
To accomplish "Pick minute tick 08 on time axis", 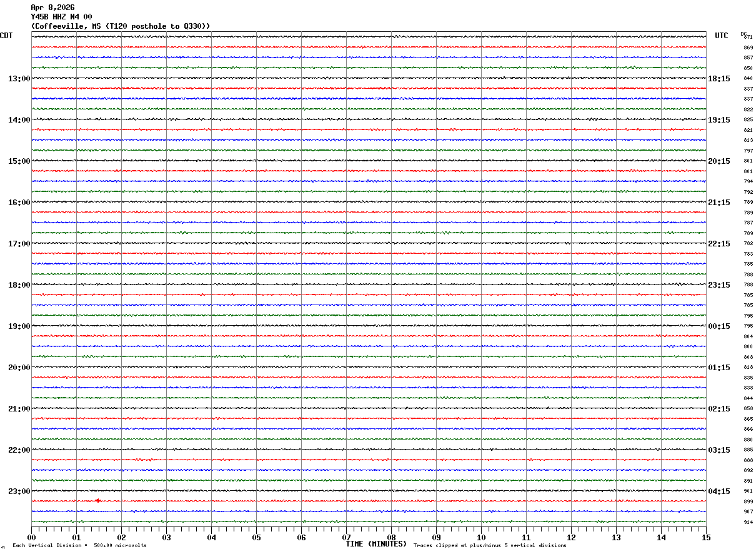I will click(391, 537).
